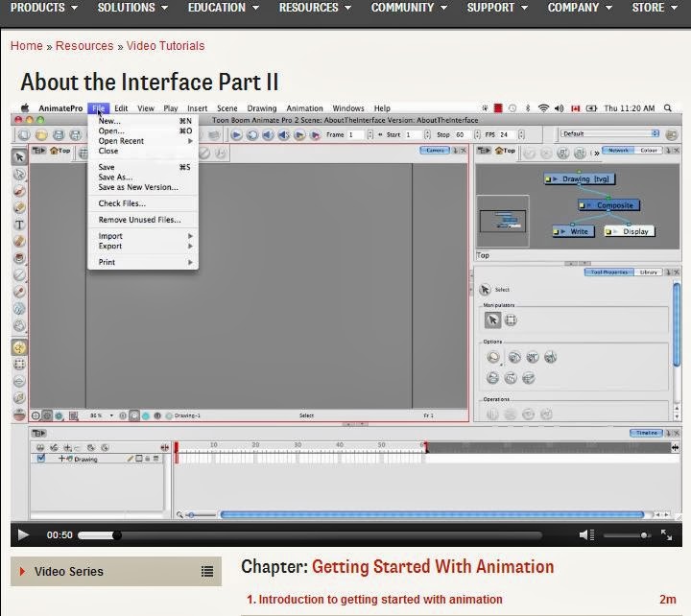Click the Display node in Network view
The height and width of the screenshot is (616, 691).
(x=630, y=231)
